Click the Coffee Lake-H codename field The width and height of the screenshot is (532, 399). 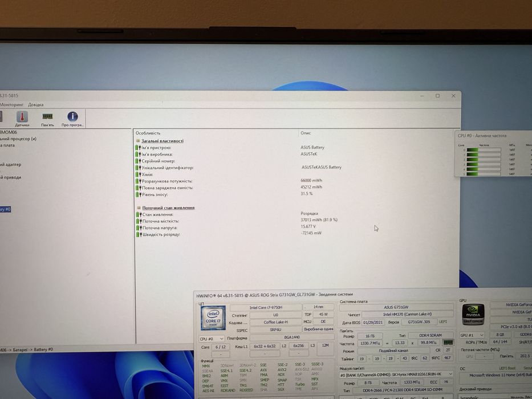pos(275,322)
